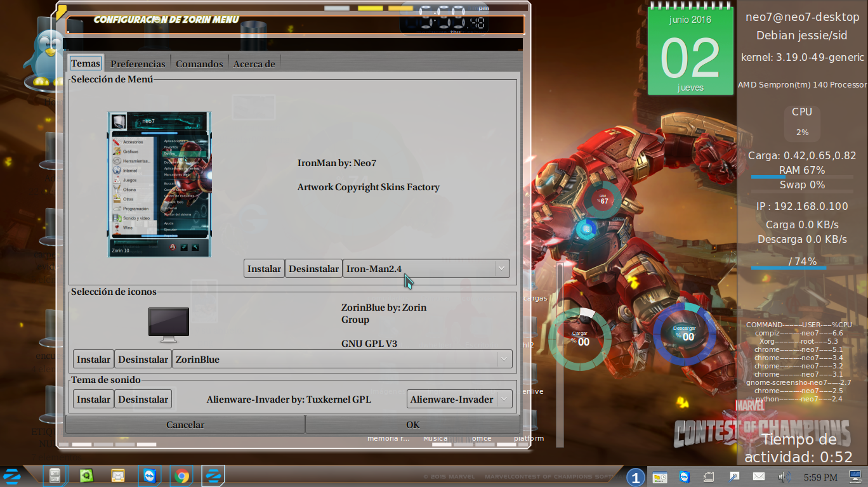
Task: Switch to the Google Chrome taskbar window
Action: click(x=182, y=476)
